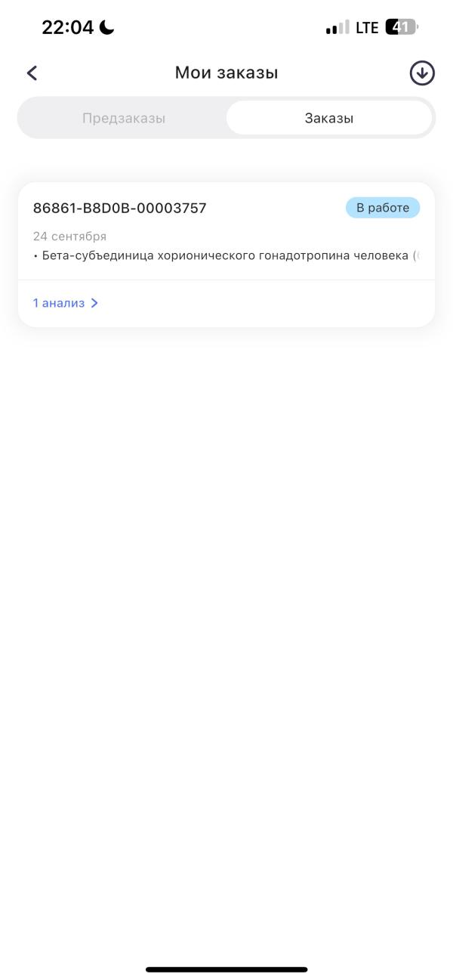This screenshot has width=453, height=980.
Task: Tap the home indicator bar
Action: point(226,969)
